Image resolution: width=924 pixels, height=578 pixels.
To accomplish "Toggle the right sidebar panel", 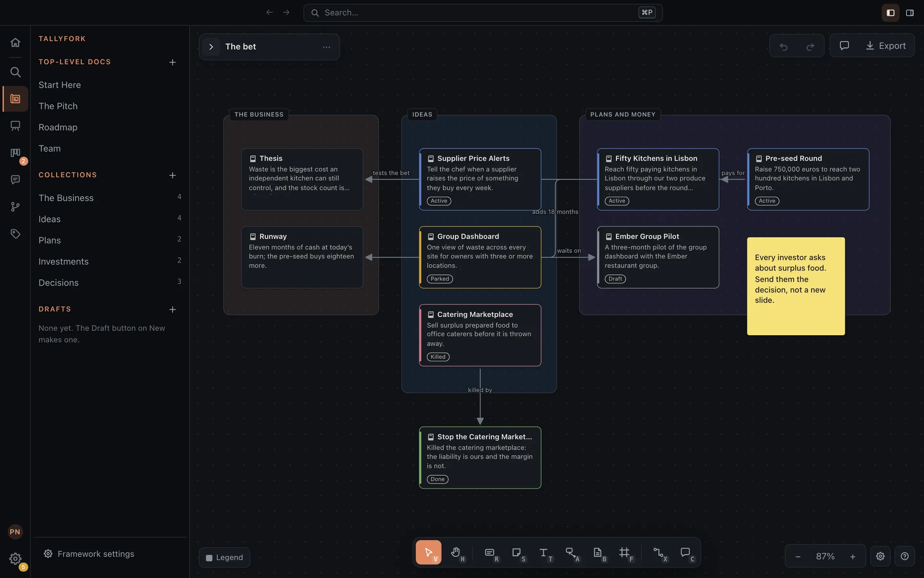I will (x=909, y=13).
